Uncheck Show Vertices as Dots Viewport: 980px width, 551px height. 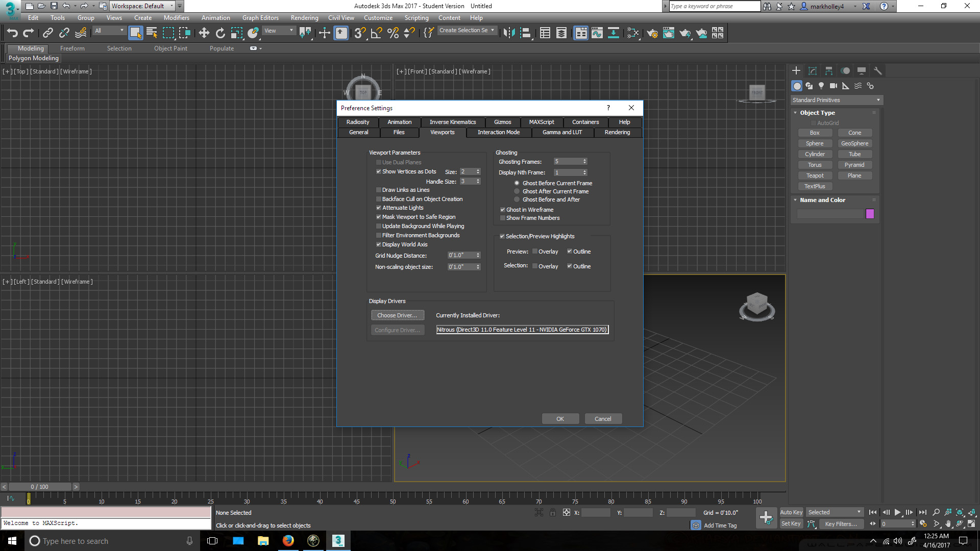(379, 172)
